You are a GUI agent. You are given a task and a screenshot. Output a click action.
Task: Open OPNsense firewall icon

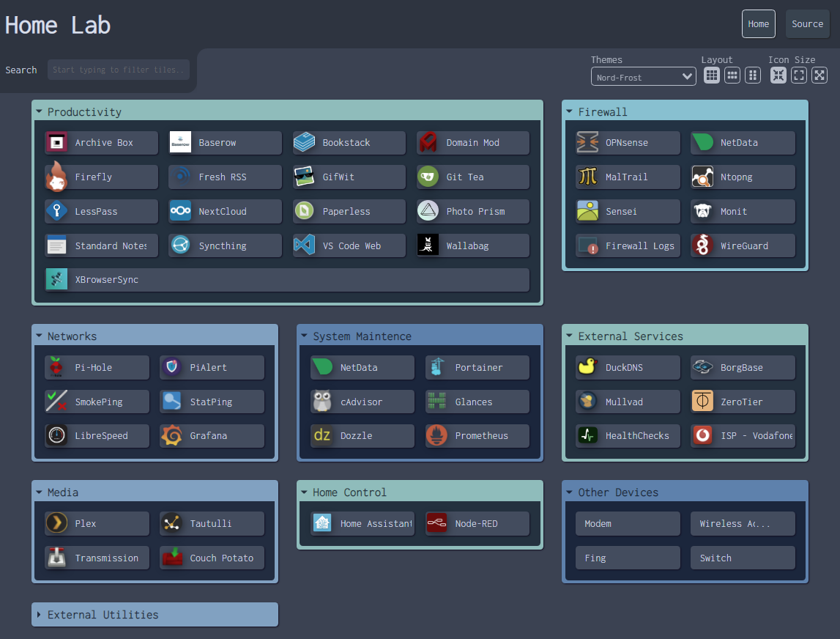tap(587, 143)
